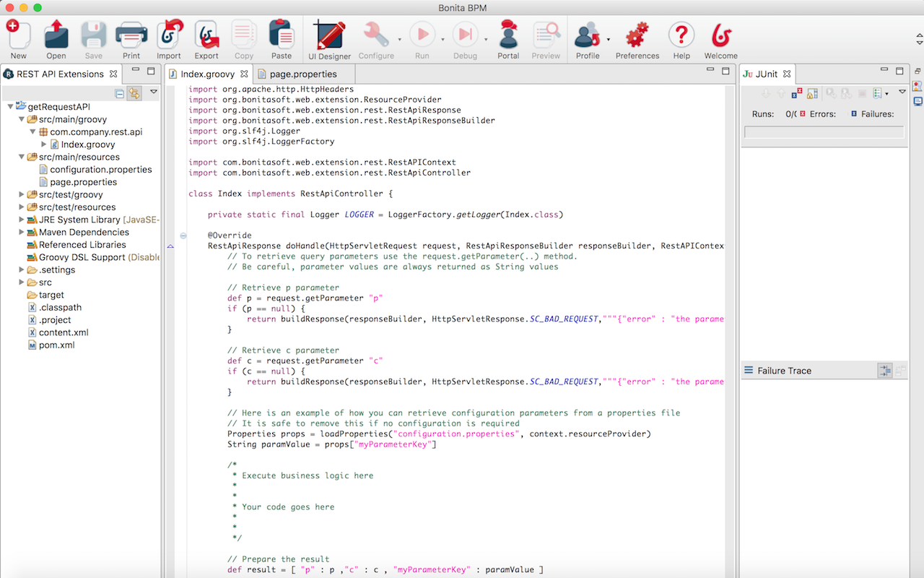924x578 pixels.
Task: Toggle Link with Editor in project explorer
Action: [x=134, y=92]
